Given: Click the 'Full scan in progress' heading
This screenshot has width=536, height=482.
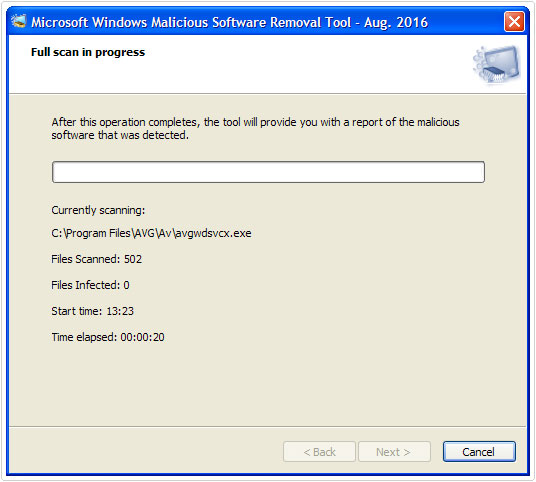Looking at the screenshot, I should (x=88, y=52).
